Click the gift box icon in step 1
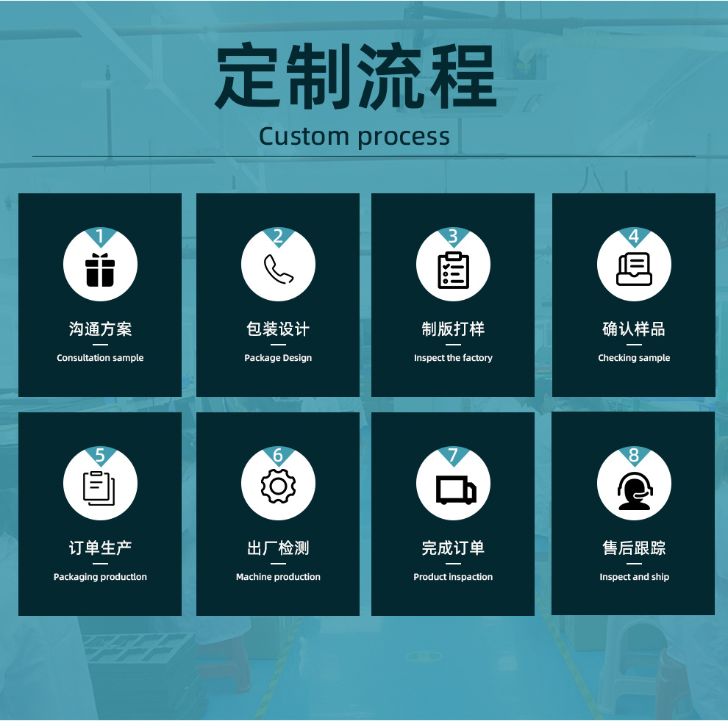Screen dimensions: 728x721 click(x=100, y=270)
